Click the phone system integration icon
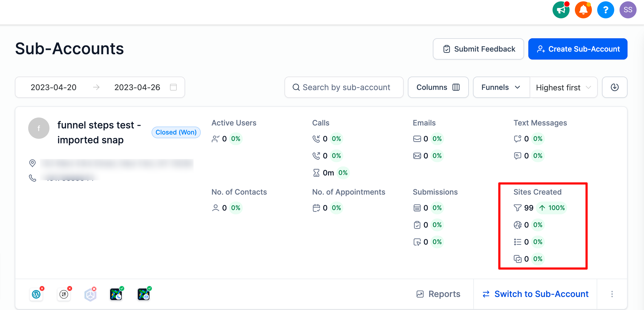The height and width of the screenshot is (310, 644). click(116, 294)
